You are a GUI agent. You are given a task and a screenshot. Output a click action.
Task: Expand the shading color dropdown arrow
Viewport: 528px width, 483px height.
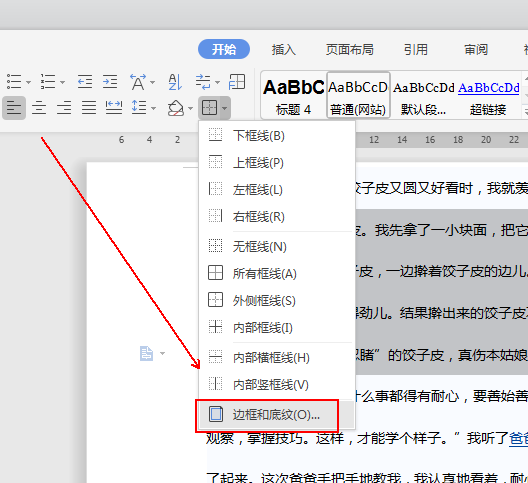coord(190,108)
